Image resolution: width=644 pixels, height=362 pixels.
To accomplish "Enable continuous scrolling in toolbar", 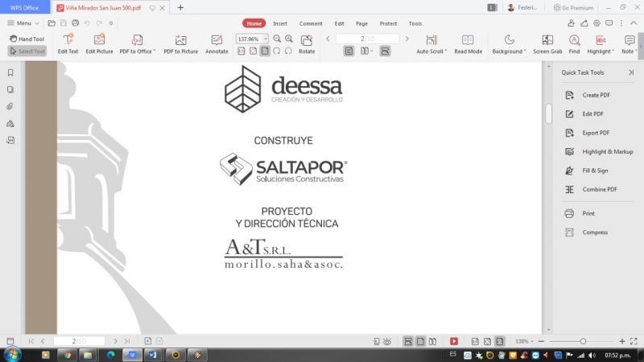I will pyautogui.click(x=385, y=51).
